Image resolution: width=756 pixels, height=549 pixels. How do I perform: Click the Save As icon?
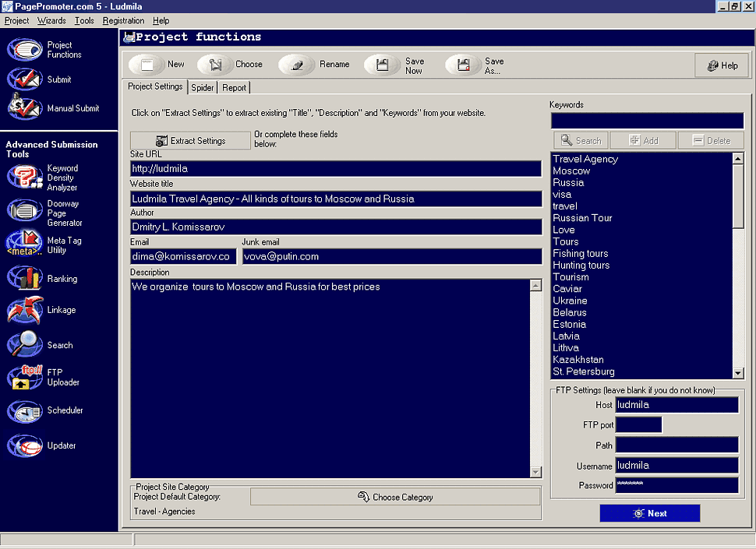(463, 65)
